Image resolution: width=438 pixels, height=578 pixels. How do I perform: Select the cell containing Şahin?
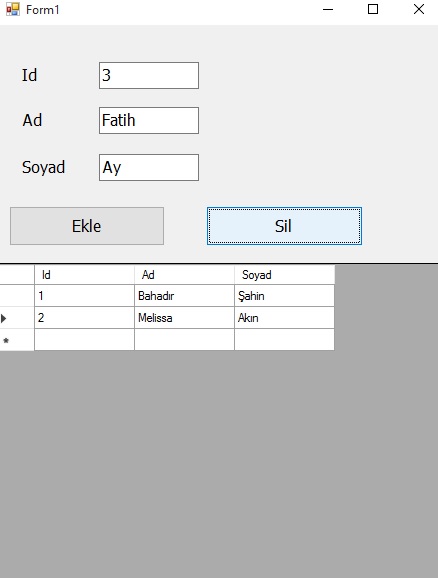click(x=284, y=296)
